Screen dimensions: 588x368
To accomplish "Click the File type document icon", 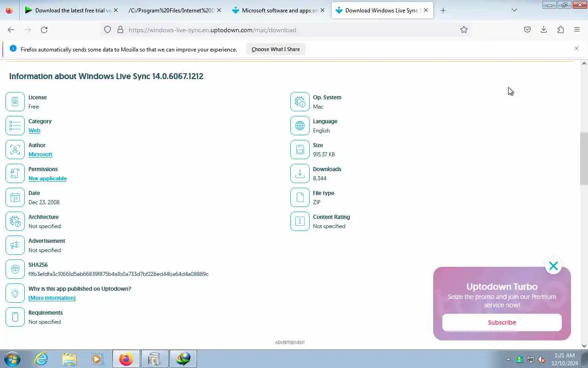I will 300,197.
